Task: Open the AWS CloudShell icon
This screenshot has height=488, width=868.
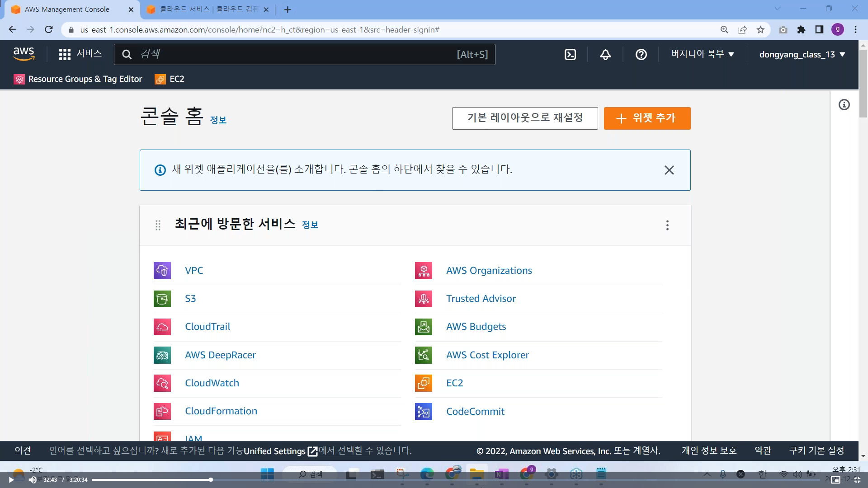Action: (x=570, y=55)
